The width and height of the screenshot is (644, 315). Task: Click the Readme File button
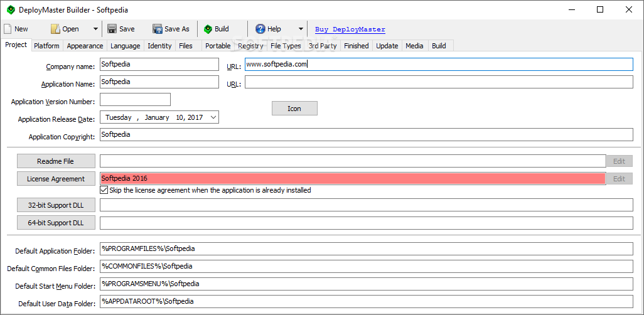(x=56, y=161)
